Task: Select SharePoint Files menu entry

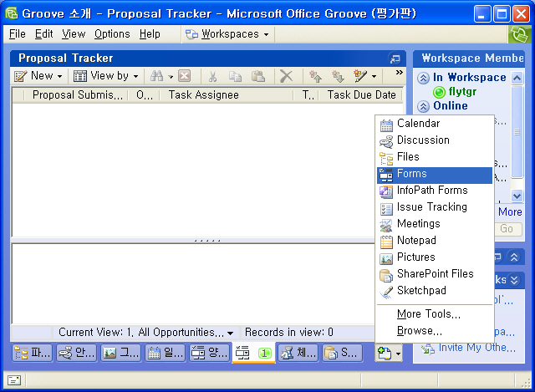Action: pos(435,274)
